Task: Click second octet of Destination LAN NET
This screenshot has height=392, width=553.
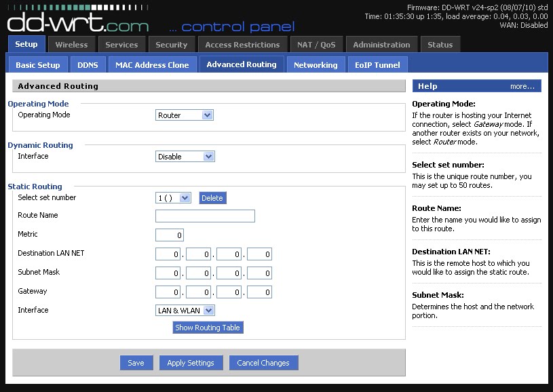Action: pyautogui.click(x=198, y=254)
